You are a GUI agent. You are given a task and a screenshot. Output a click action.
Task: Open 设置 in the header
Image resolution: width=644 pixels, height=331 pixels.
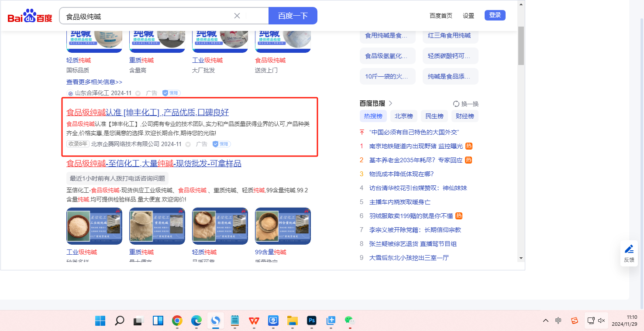pos(468,16)
